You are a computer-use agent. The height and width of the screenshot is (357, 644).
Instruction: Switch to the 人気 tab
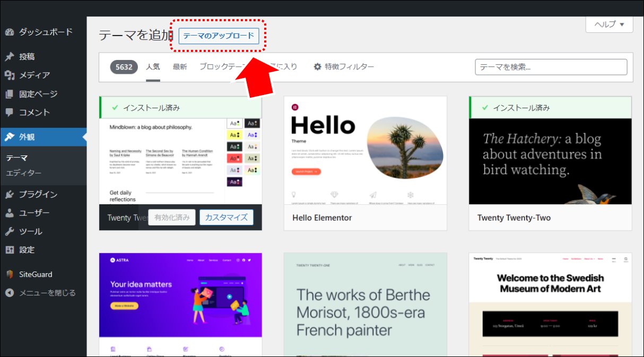click(153, 67)
